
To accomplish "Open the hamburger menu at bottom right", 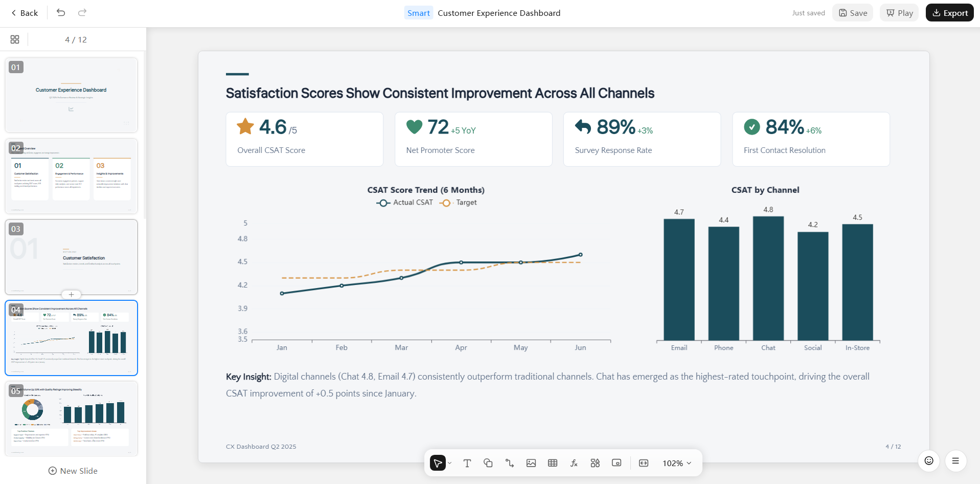I will (955, 461).
